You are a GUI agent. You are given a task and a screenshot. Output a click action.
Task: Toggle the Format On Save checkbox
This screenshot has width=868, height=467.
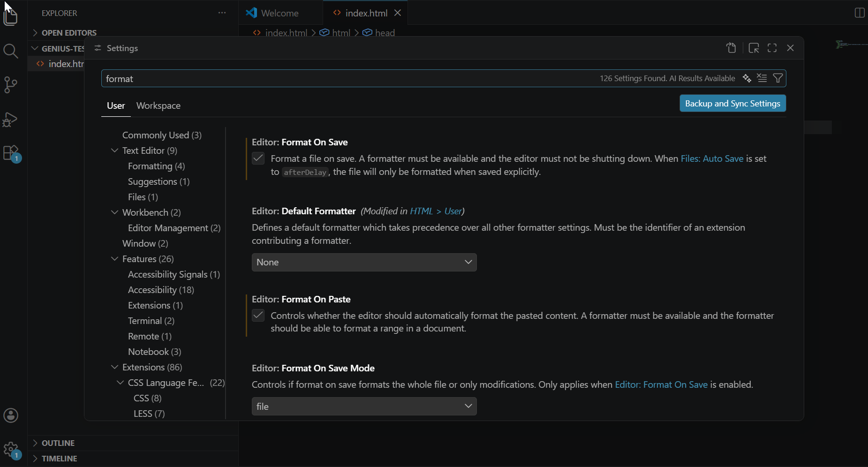click(x=258, y=158)
